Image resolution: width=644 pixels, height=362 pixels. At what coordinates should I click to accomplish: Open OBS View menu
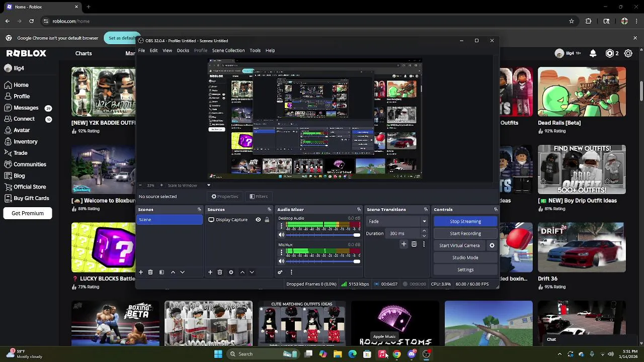tap(167, 50)
